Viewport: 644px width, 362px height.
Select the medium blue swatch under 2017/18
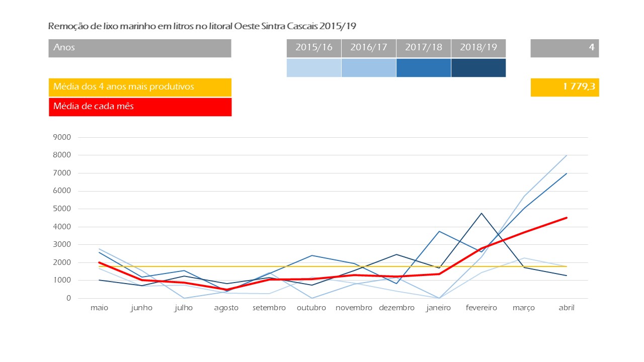[x=423, y=68]
